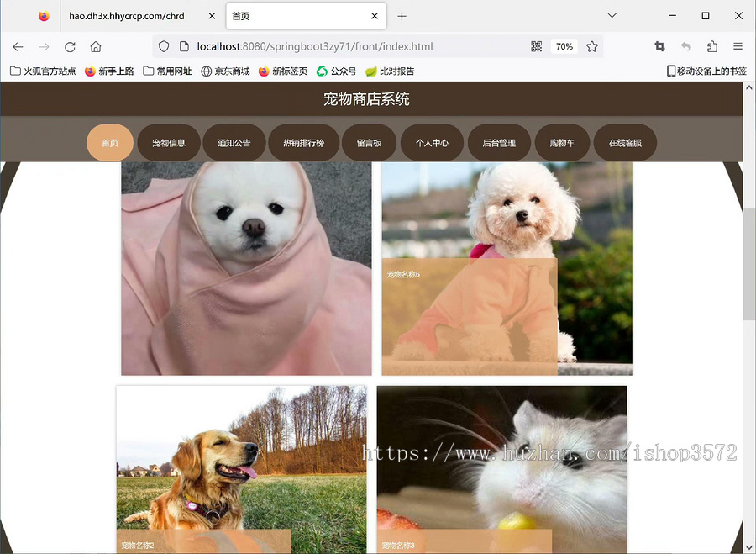Select the 首页 browser tab

pyautogui.click(x=306, y=16)
